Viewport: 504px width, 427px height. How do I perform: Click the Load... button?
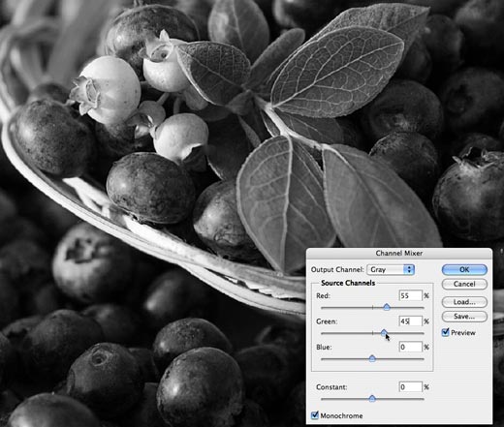pyautogui.click(x=464, y=302)
